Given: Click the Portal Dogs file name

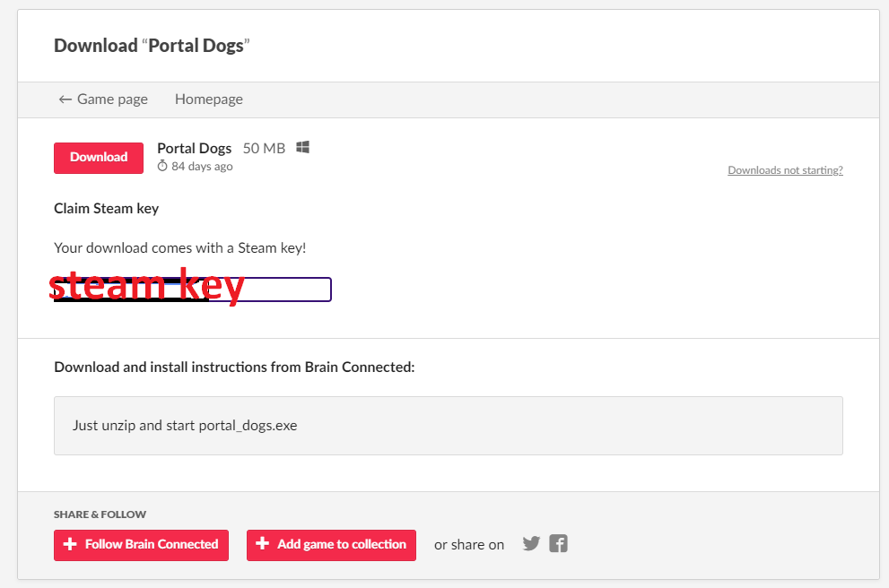Looking at the screenshot, I should 195,149.
